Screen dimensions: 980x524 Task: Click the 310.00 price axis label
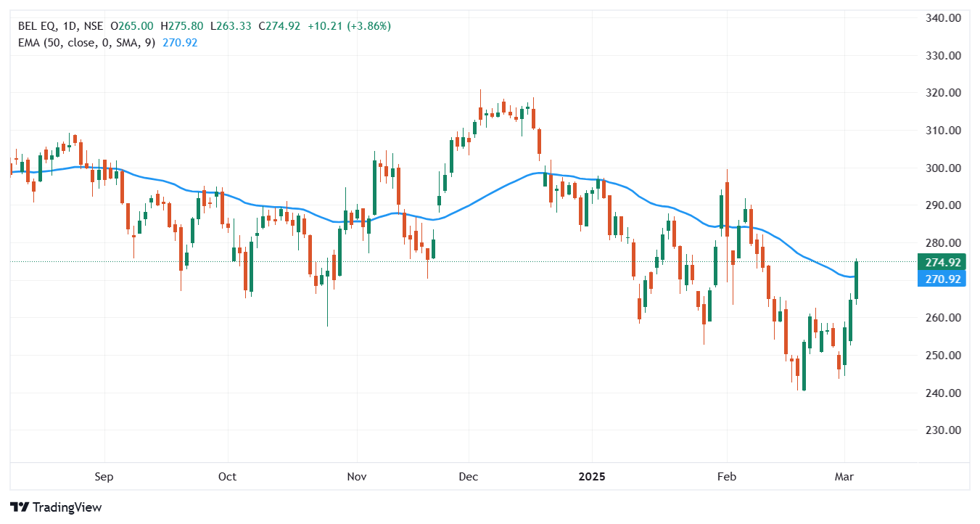coord(944,131)
